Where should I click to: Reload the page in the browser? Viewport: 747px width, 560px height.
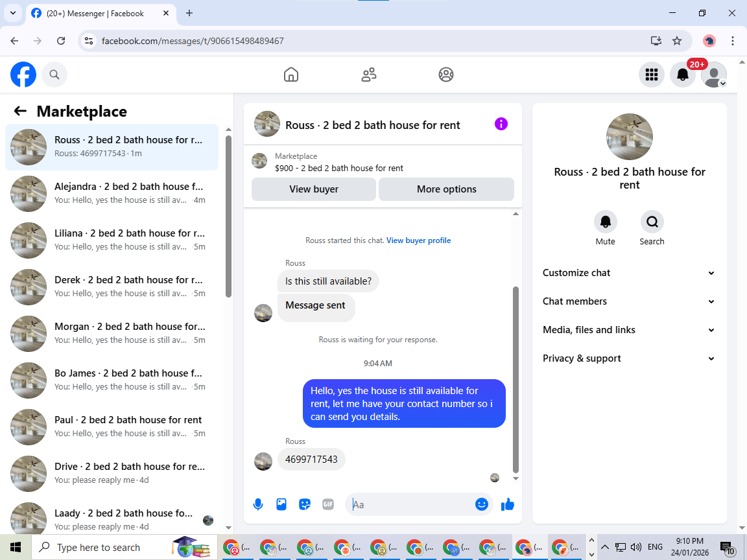pyautogui.click(x=61, y=41)
